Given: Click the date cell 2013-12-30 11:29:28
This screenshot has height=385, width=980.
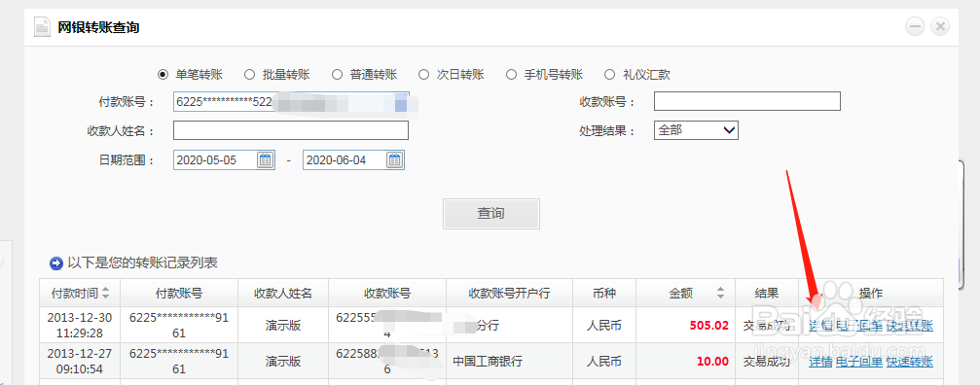Looking at the screenshot, I should pos(80,325).
